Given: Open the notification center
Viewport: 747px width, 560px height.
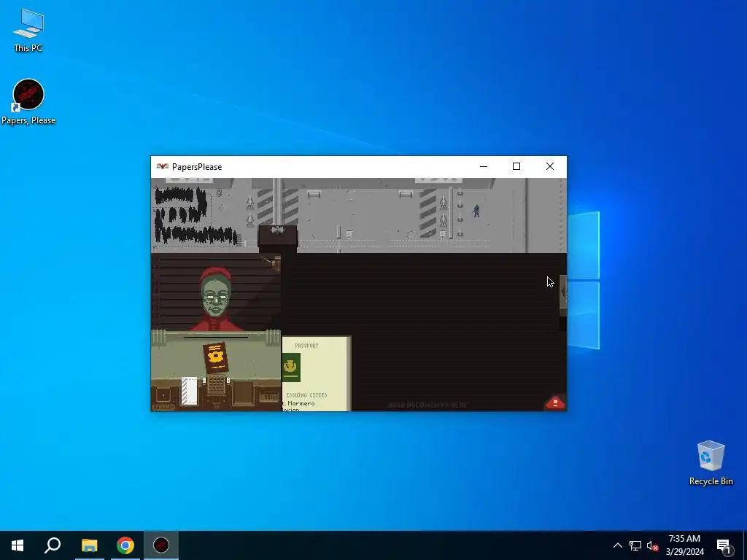Looking at the screenshot, I should [724, 545].
